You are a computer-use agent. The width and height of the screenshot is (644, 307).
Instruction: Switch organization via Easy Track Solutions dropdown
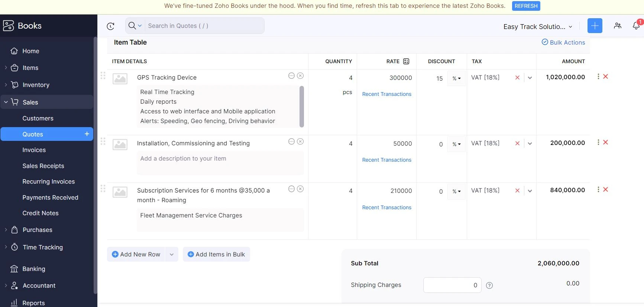[537, 27]
